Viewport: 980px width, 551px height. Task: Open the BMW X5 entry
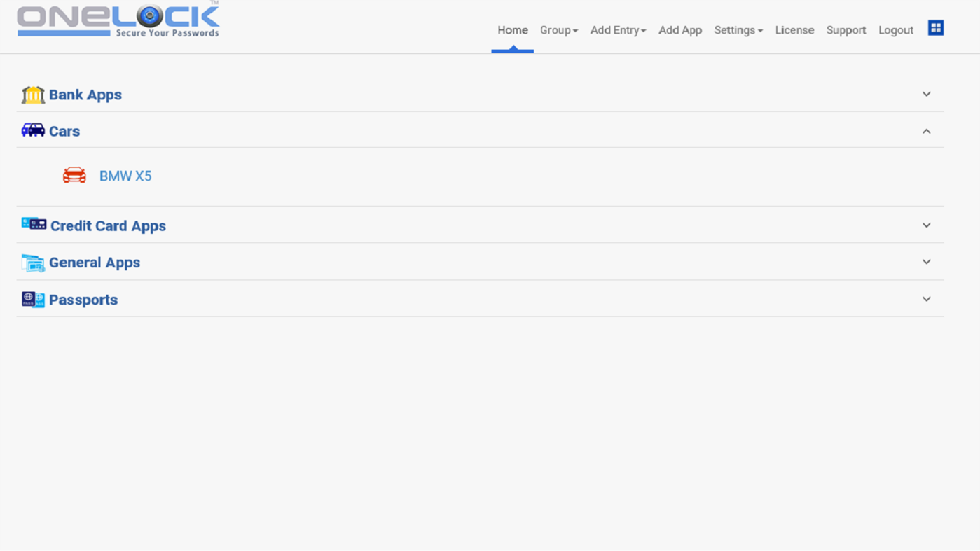tap(125, 175)
